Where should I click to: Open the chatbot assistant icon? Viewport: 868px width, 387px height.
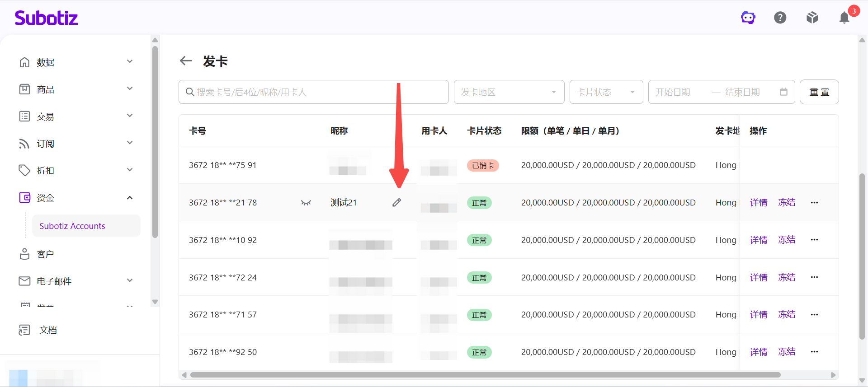(748, 18)
